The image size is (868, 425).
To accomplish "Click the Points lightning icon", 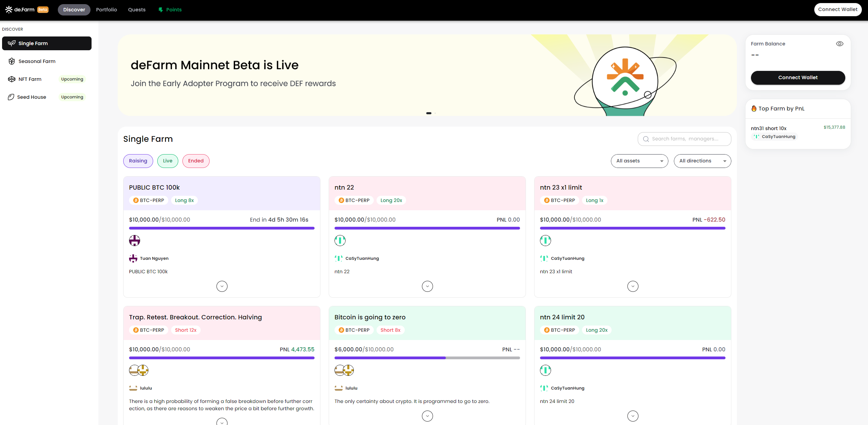I will point(160,10).
